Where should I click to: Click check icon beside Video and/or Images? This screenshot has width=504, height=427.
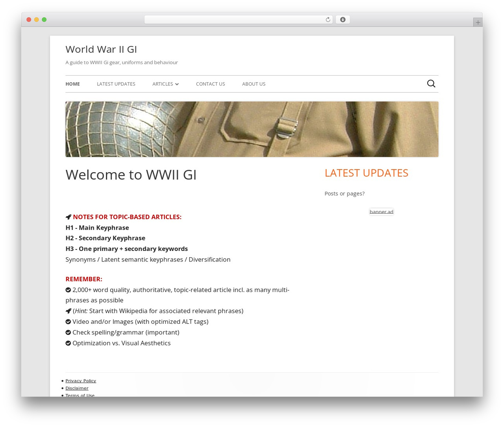pos(68,322)
